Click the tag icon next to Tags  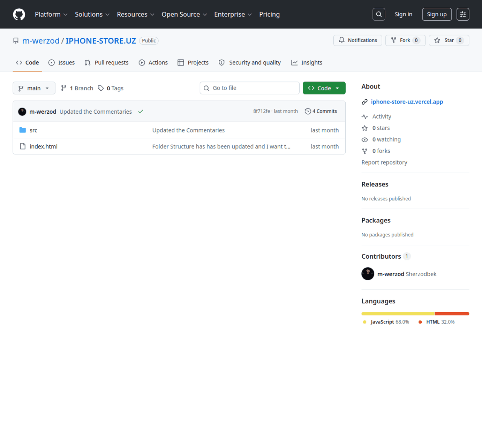click(x=101, y=88)
